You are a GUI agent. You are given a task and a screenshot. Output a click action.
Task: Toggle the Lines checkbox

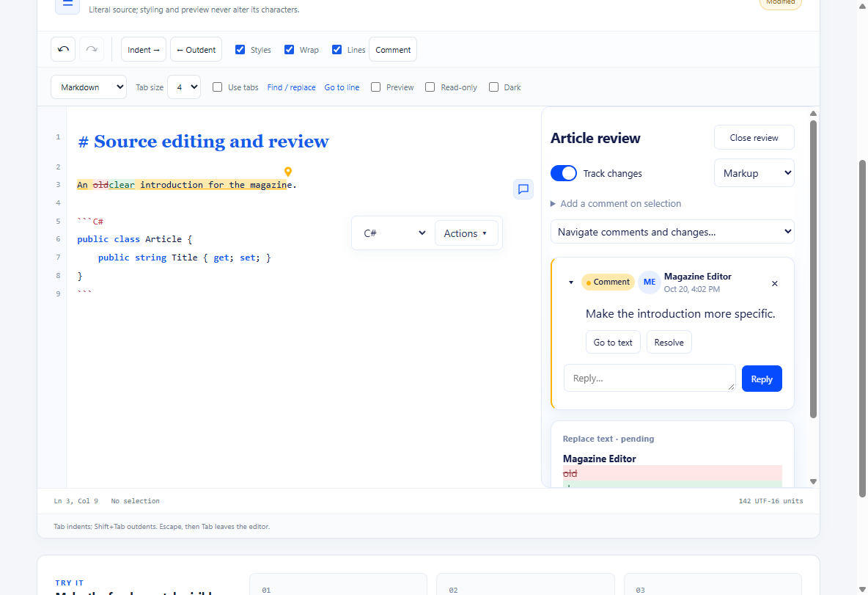pos(336,49)
